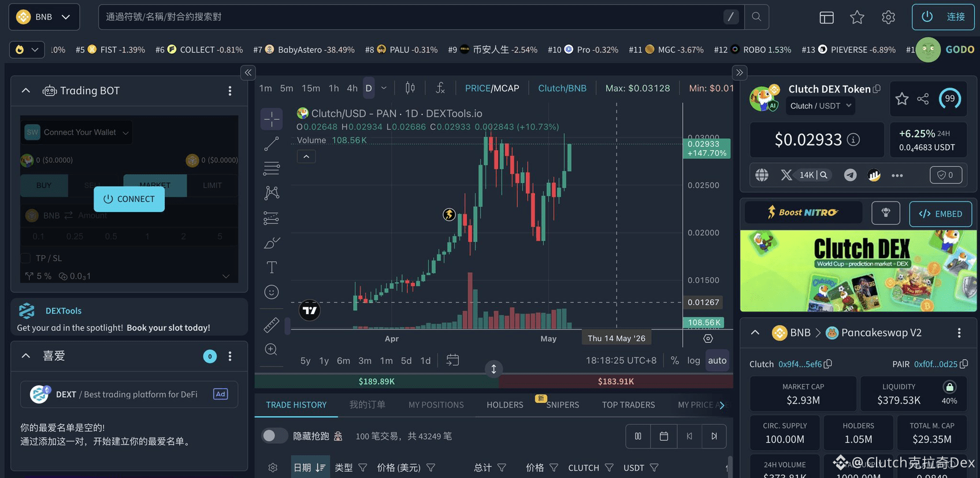The width and height of the screenshot is (980, 478).
Task: Select the ruler measure tool
Action: point(272,325)
